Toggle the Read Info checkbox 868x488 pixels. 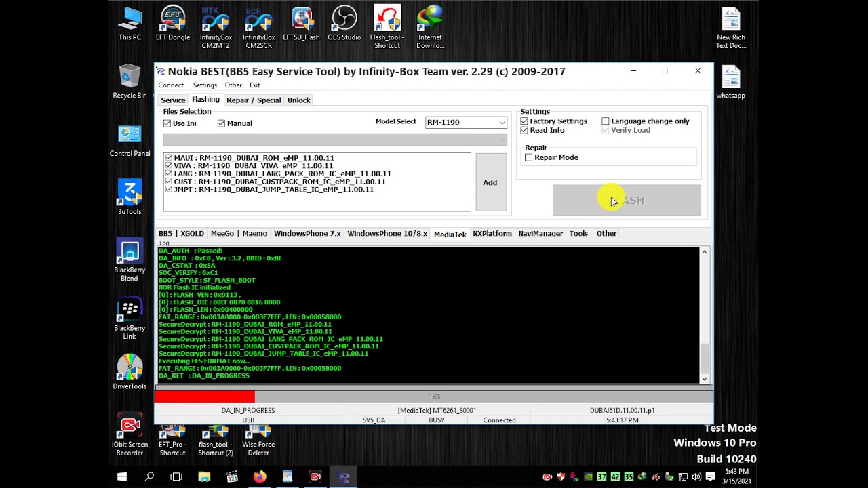pos(524,130)
